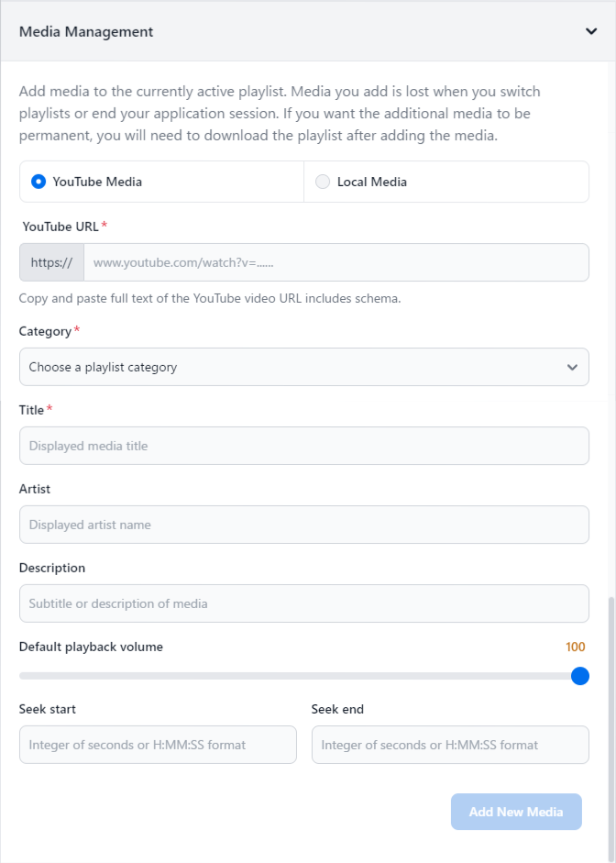Focus the Displayed media title field
This screenshot has width=616, height=863.
click(303, 446)
